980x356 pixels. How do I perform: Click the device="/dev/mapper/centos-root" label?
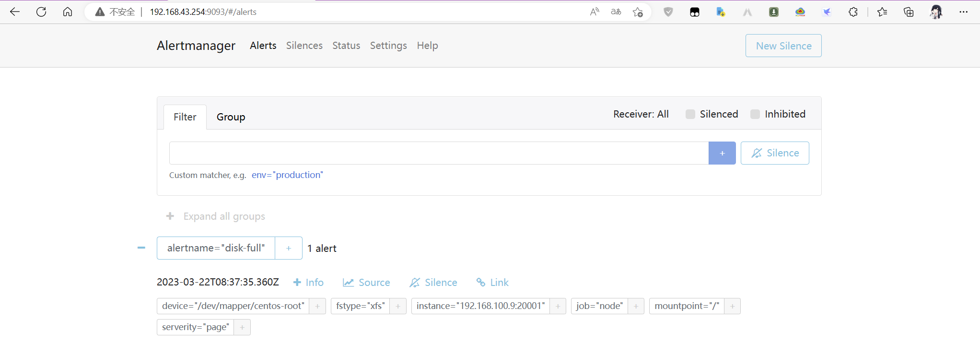pyautogui.click(x=233, y=306)
